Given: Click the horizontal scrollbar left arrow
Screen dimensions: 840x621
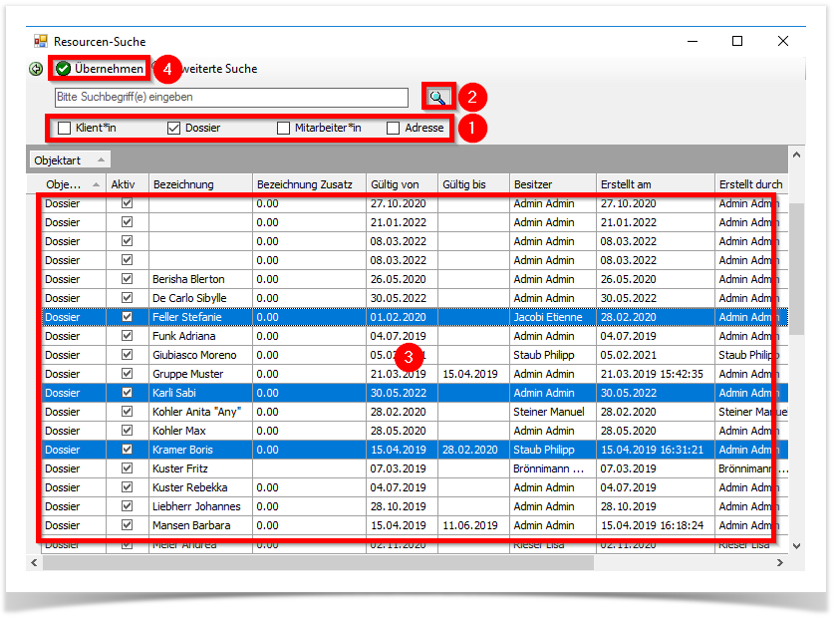Looking at the screenshot, I should click(34, 562).
